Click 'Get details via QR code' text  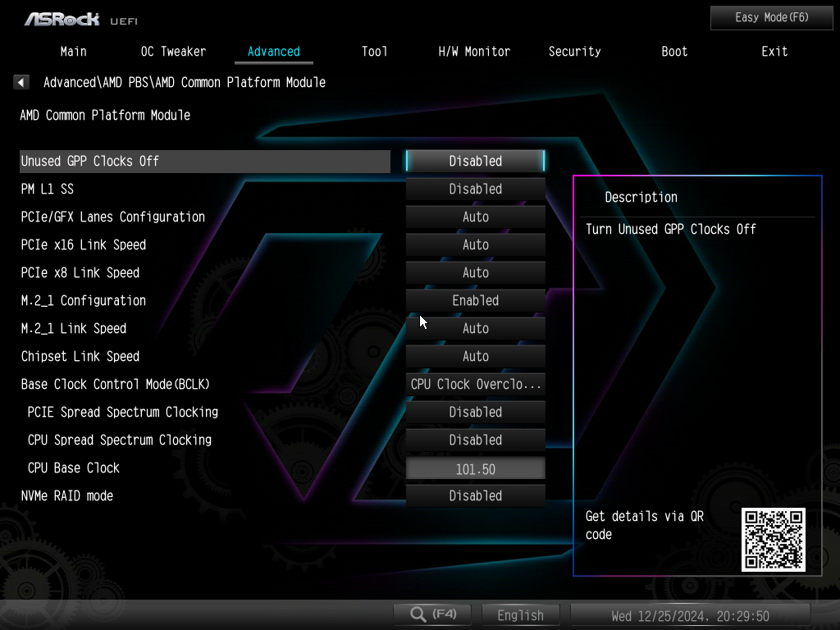pos(645,525)
